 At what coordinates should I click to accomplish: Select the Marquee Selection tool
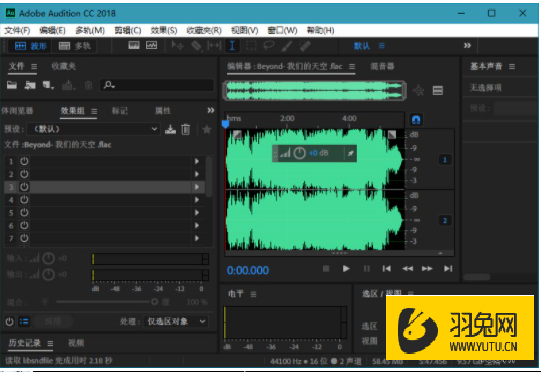pos(251,46)
